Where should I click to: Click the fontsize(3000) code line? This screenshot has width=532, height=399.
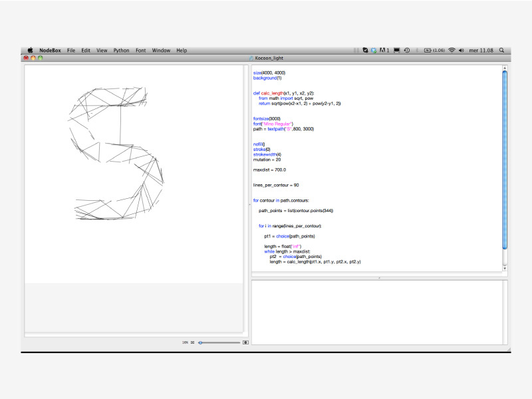point(267,119)
